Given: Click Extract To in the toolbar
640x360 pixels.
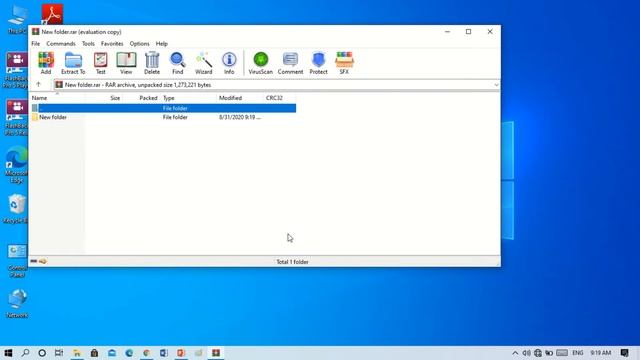Looking at the screenshot, I should (73, 63).
